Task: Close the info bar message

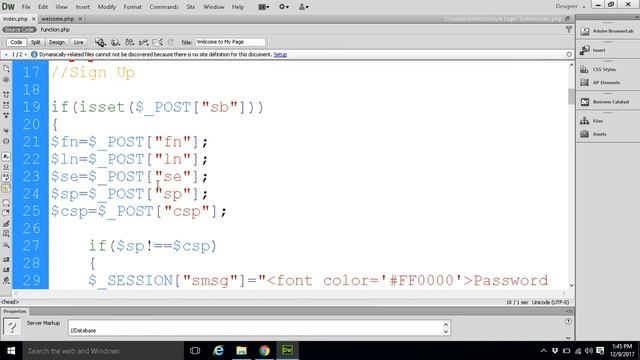Action: [569, 54]
